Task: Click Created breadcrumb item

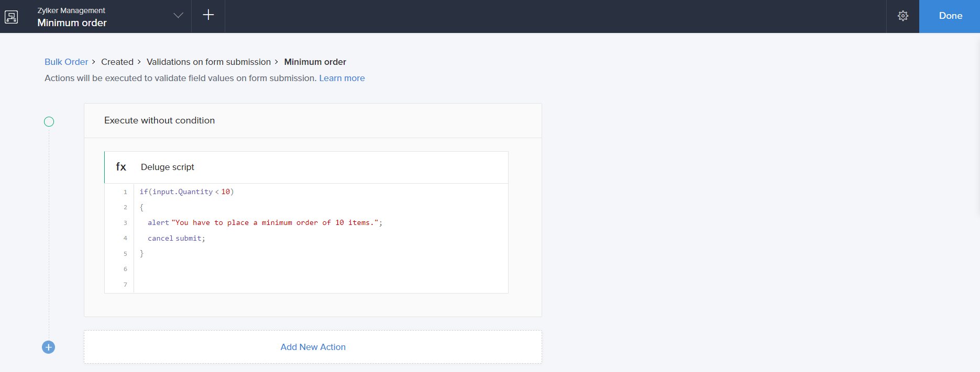Action: pyautogui.click(x=117, y=62)
